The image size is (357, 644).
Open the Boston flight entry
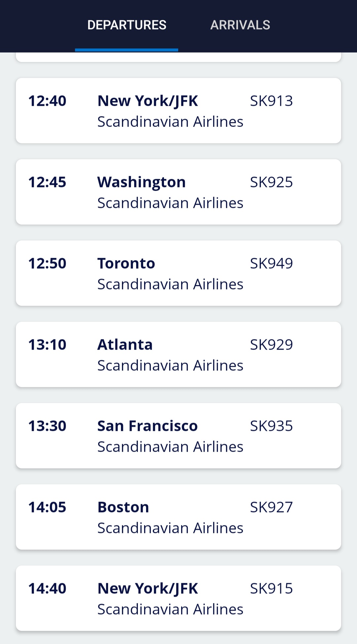pos(178,517)
